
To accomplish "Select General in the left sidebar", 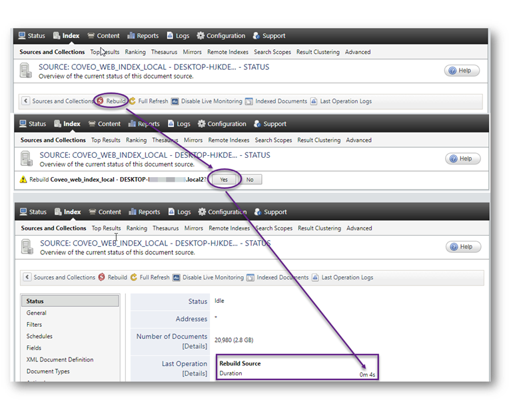I will coord(37,313).
